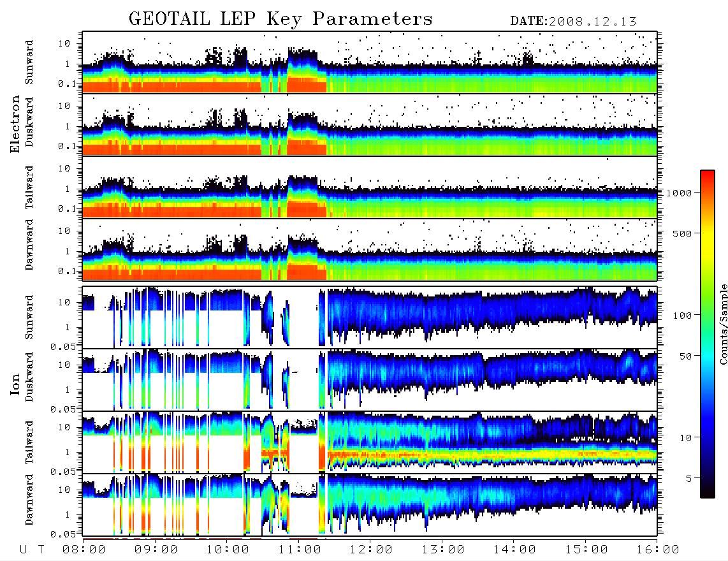Click the Electron Dawnward spectrogram panel

pyautogui.click(x=370, y=250)
